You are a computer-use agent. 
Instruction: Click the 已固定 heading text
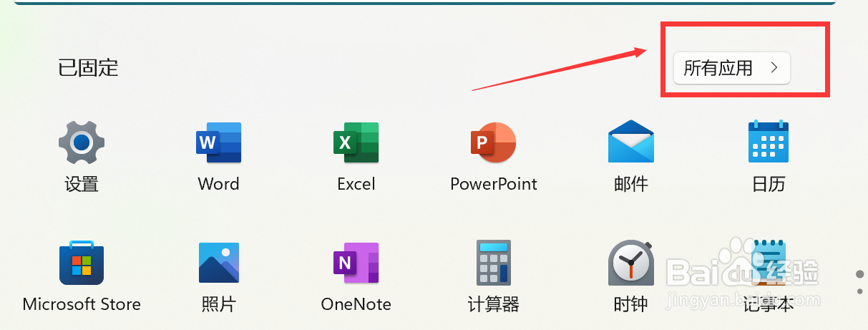(88, 68)
